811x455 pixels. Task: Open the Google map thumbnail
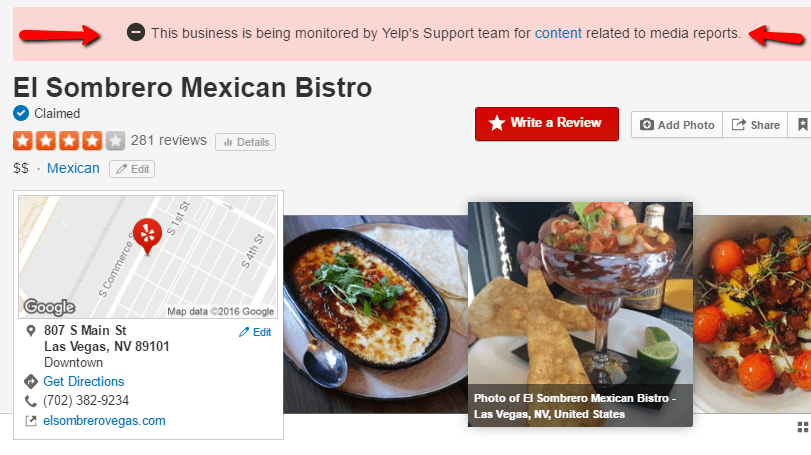(x=148, y=256)
